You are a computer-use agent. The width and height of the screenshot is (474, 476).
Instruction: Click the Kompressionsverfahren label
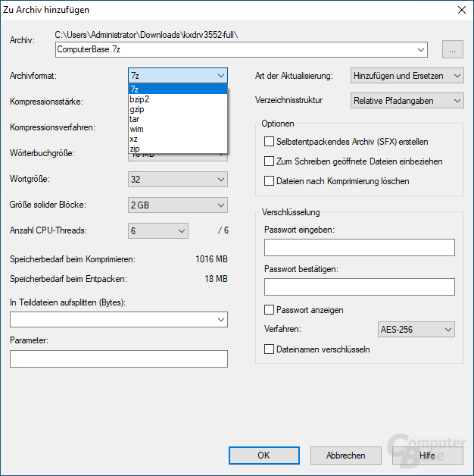(52, 127)
